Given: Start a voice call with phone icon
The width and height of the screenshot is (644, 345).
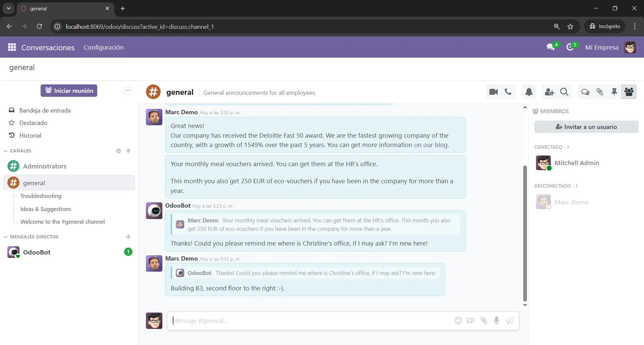Looking at the screenshot, I should (508, 92).
